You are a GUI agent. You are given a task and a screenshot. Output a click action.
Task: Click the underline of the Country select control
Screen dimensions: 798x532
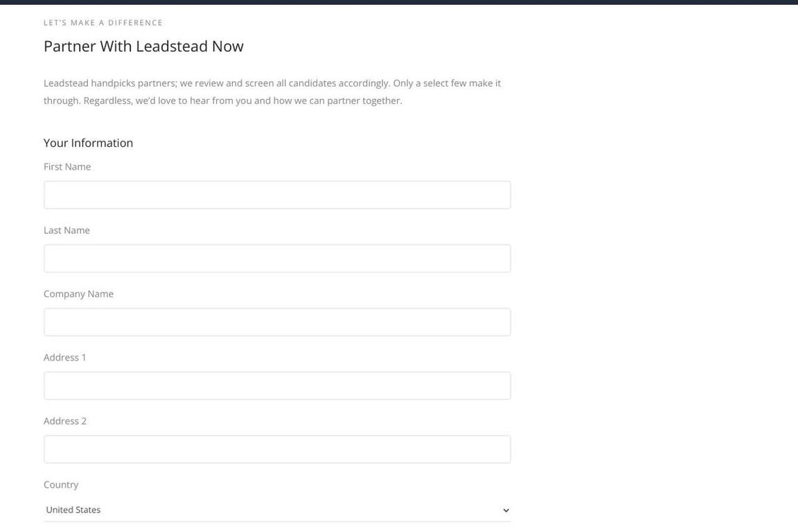coord(277,521)
